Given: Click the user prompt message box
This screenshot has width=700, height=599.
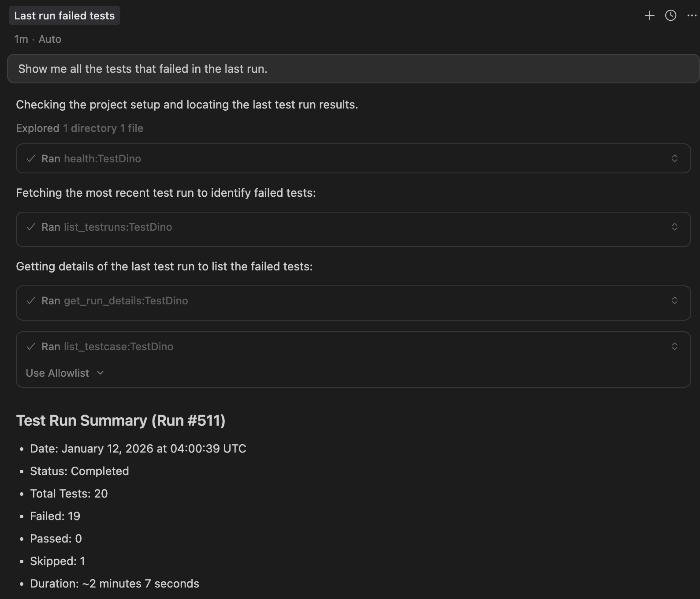Looking at the screenshot, I should tap(353, 69).
